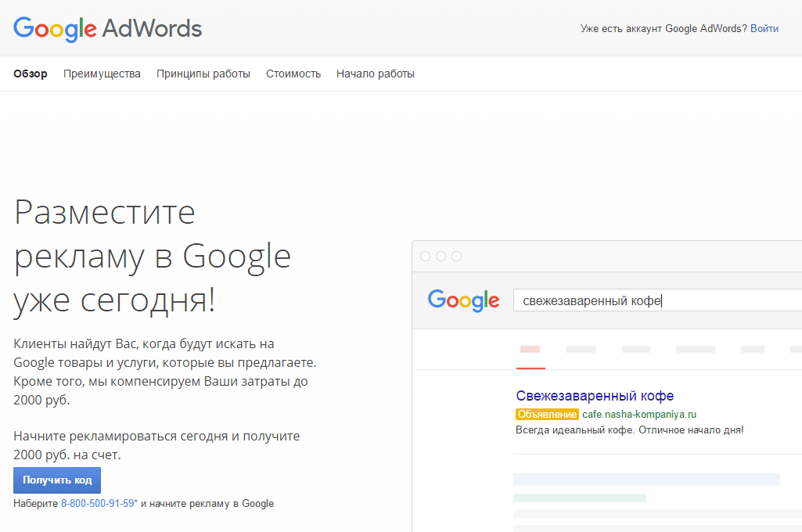Image resolution: width=802 pixels, height=532 pixels.
Task: Click the third circle in mock browser window
Action: tap(457, 257)
